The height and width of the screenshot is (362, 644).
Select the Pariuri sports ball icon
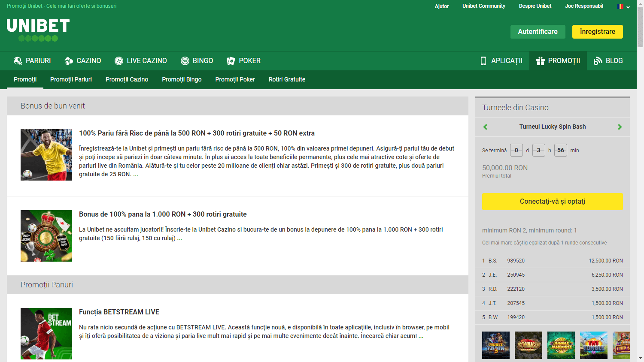pyautogui.click(x=17, y=60)
